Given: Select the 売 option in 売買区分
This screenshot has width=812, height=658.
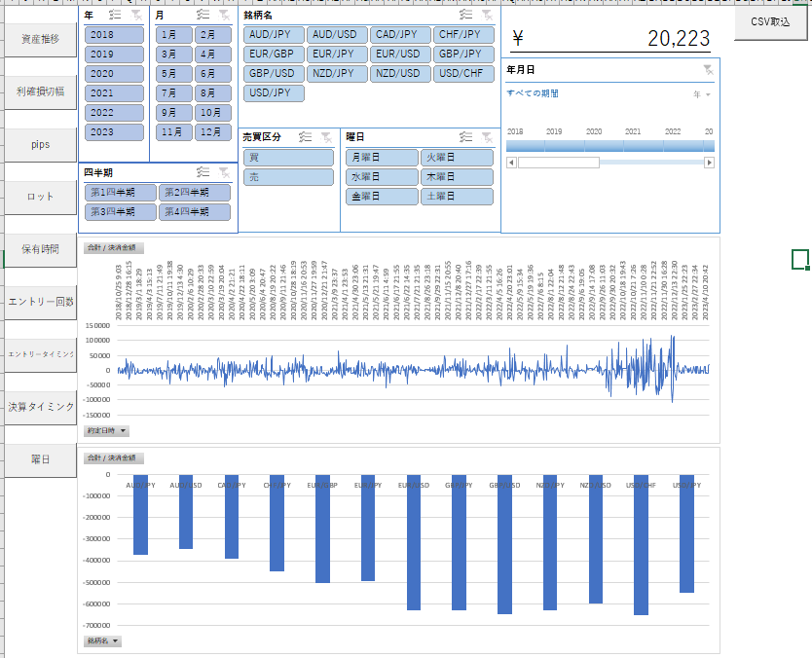Looking at the screenshot, I should (288, 177).
